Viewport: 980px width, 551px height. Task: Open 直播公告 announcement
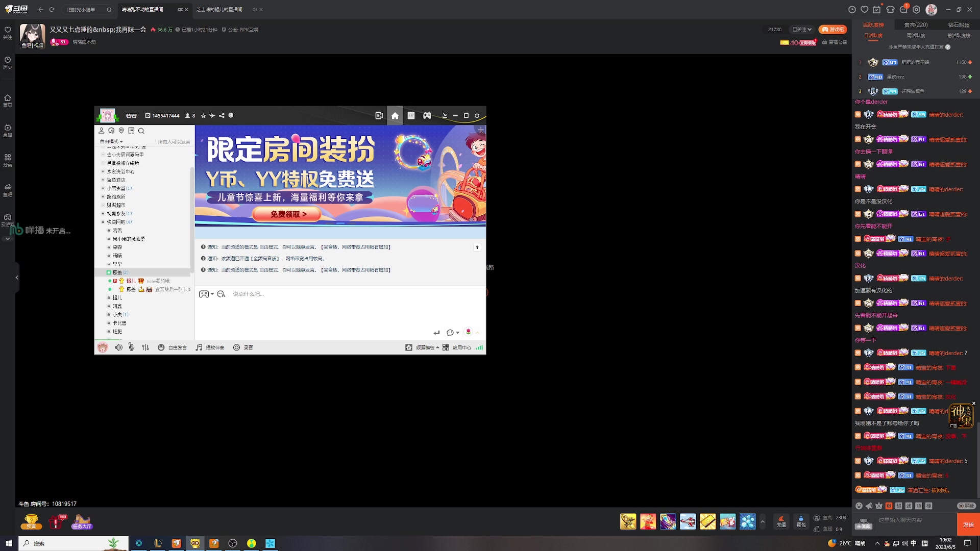pos(835,42)
